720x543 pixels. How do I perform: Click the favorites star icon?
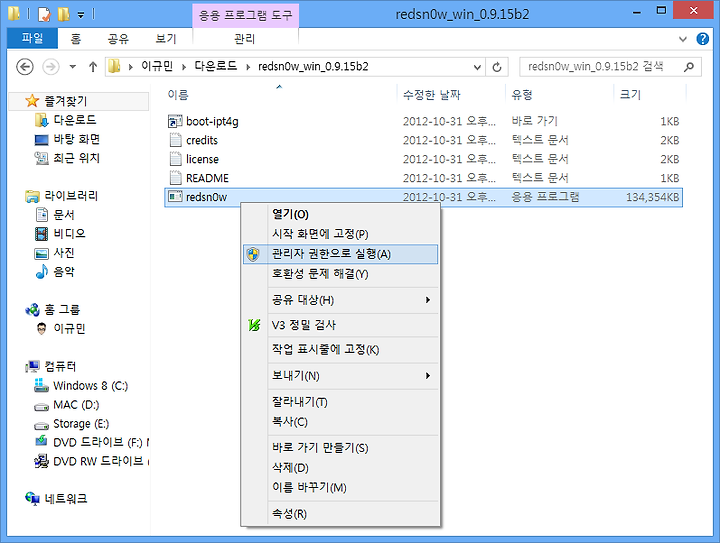[x=32, y=101]
